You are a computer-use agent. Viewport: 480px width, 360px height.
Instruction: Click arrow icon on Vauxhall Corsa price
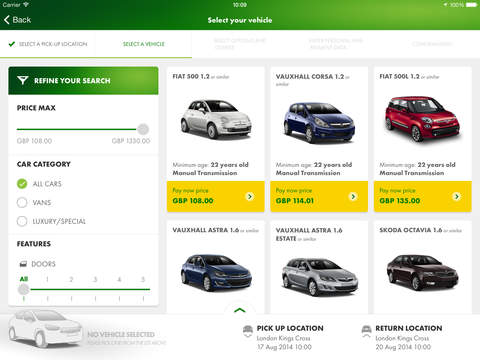pyautogui.click(x=353, y=196)
